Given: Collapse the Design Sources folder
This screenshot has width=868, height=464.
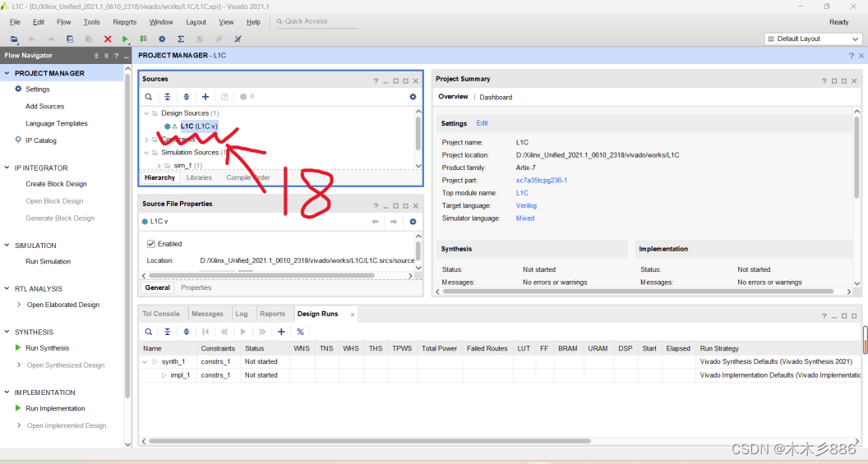Looking at the screenshot, I should coord(146,113).
